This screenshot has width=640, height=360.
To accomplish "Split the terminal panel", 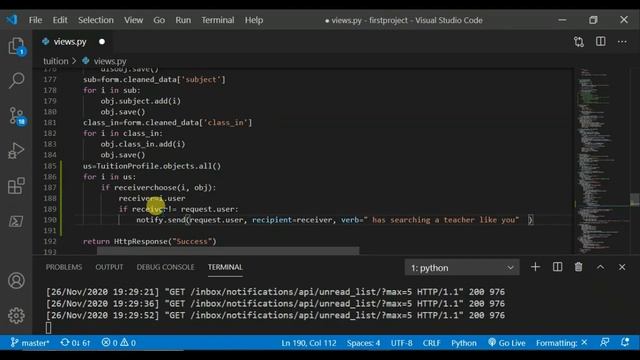I will click(557, 267).
